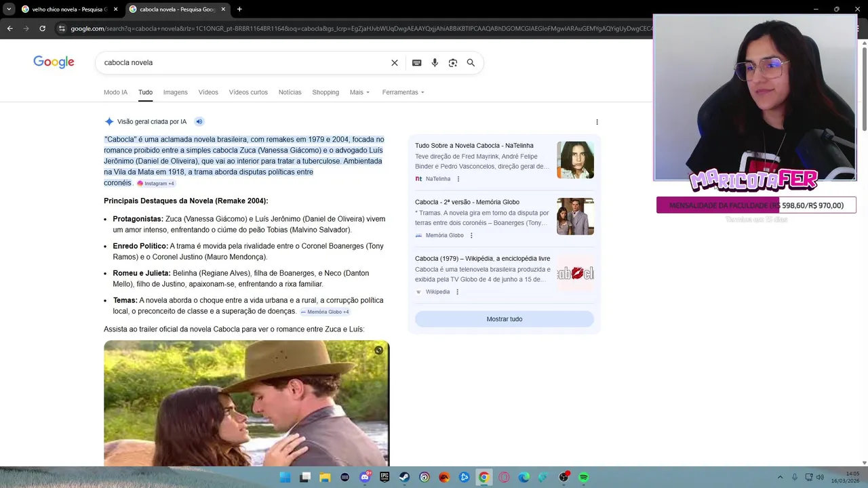Screen dimensions: 868x488
Task: Open the tab search dropdown arrow
Action: (9, 9)
